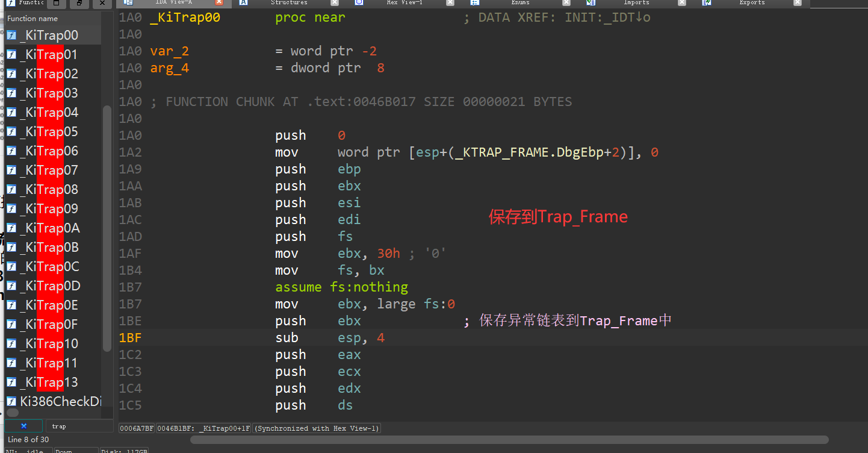Close the Exports tab
This screenshot has height=453, width=868.
click(797, 2)
